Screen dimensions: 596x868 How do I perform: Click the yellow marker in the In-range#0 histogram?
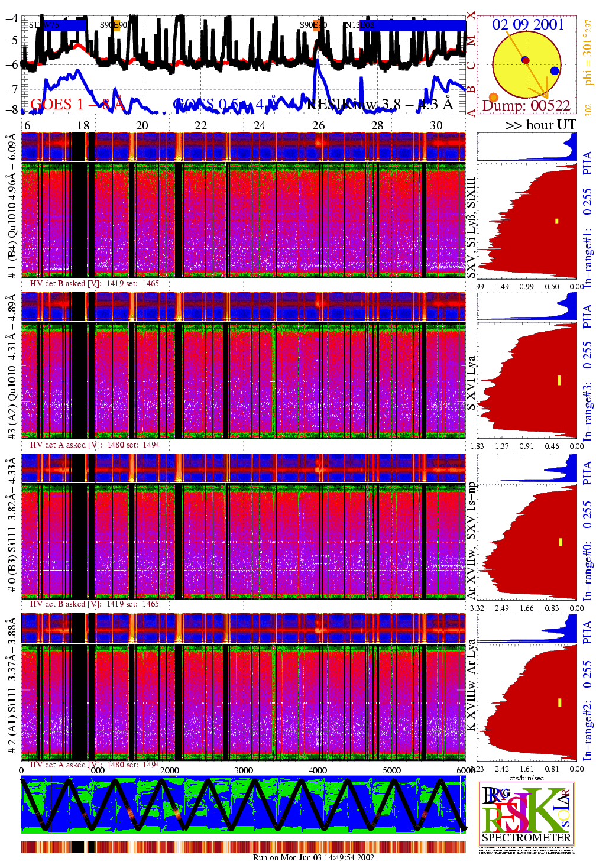(561, 542)
